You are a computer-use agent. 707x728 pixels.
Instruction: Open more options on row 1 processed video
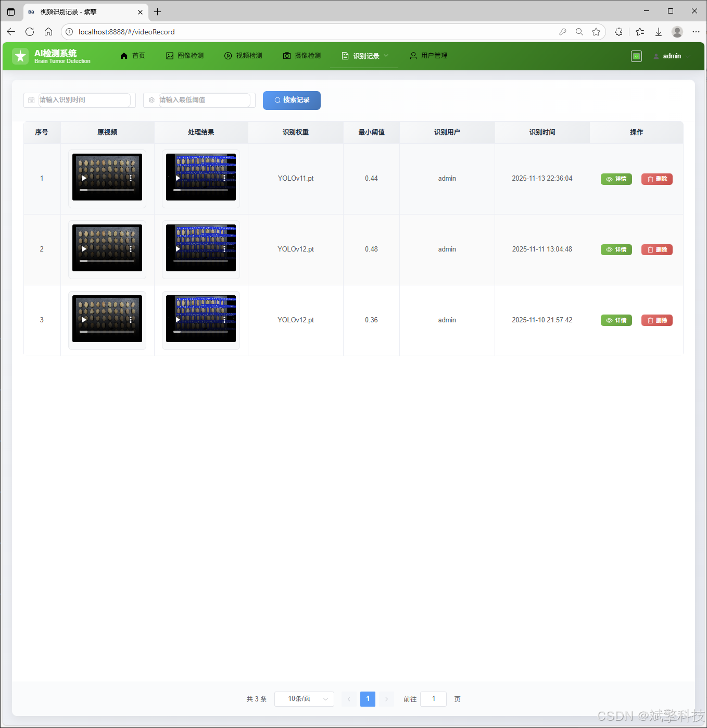click(224, 178)
